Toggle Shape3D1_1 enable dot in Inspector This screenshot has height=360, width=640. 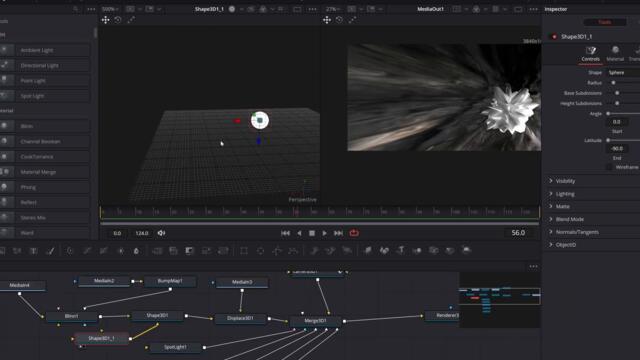554,37
